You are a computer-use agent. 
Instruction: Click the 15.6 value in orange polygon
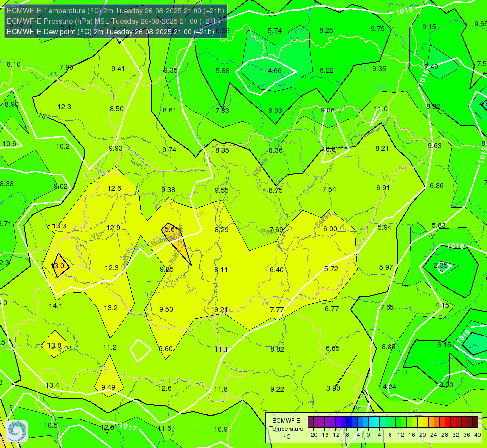point(168,230)
